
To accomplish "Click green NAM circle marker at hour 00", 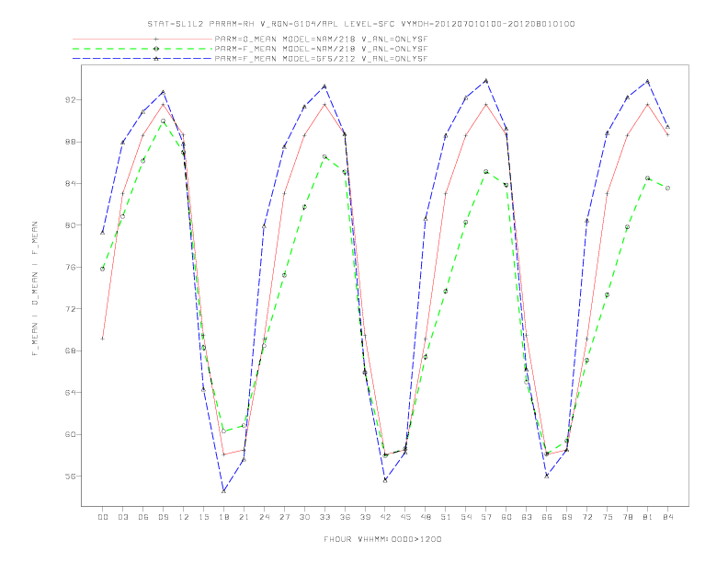I will coord(103,269).
